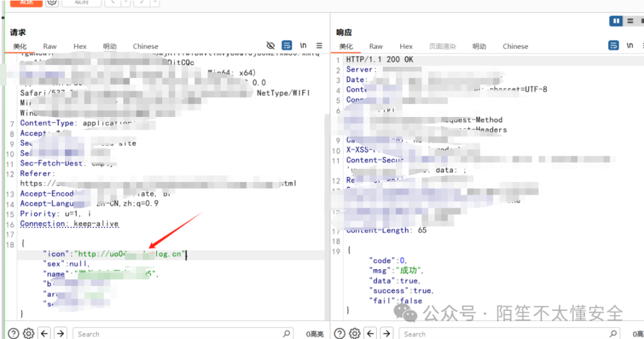This screenshot has height=339, width=644.
Task: Open request 明动 tab
Action: pos(110,47)
